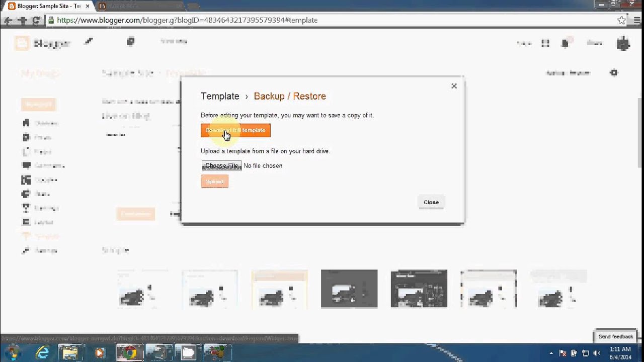The height and width of the screenshot is (362, 644).
Task: Click the orange Blogger logo icon
Action: click(22, 43)
